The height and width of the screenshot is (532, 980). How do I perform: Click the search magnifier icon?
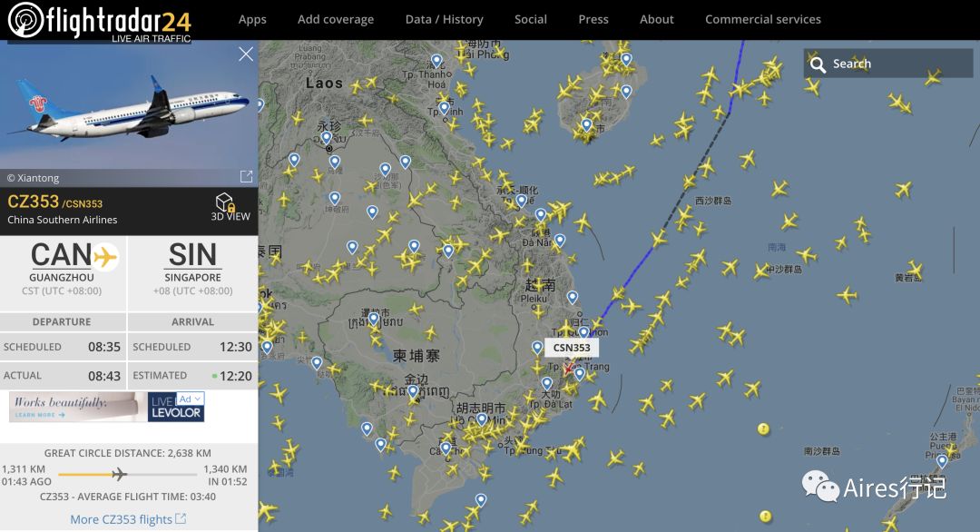(818, 64)
